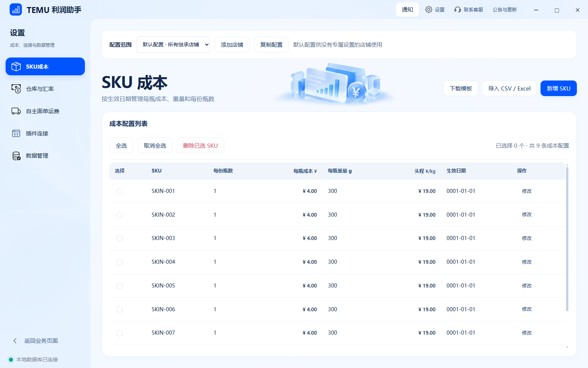588x368 pixels.
Task: Click 修改 for the SKIN-007 row
Action: pos(527,333)
